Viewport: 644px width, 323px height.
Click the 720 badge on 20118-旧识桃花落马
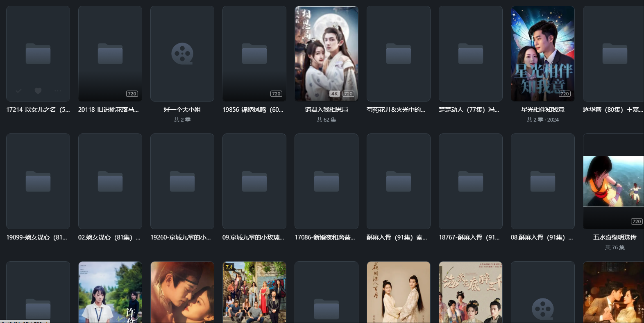coord(132,94)
